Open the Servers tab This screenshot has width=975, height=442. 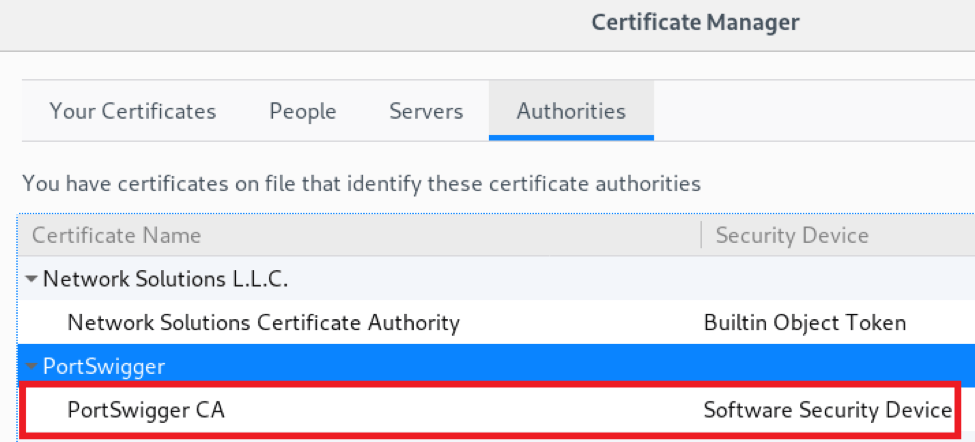pos(426,111)
